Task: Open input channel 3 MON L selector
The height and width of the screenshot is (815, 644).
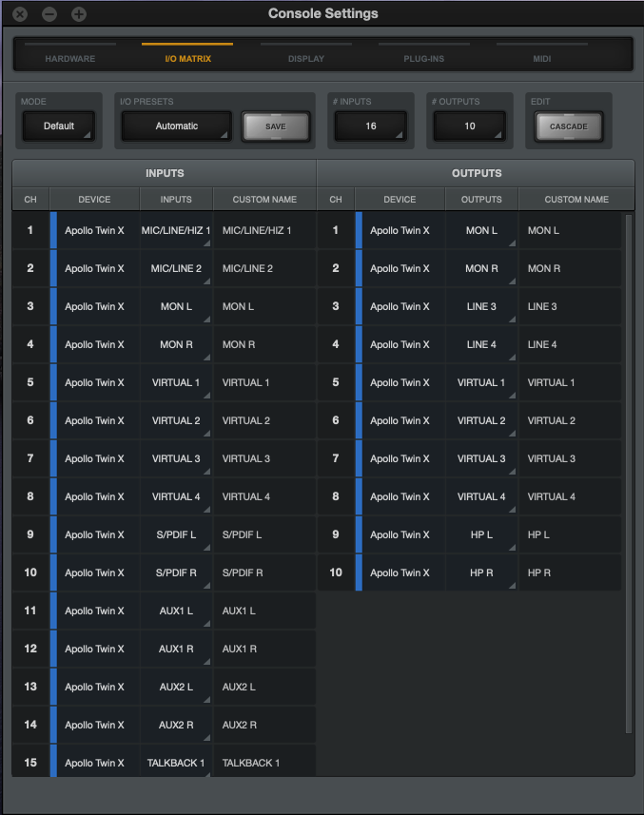Action: 176,306
